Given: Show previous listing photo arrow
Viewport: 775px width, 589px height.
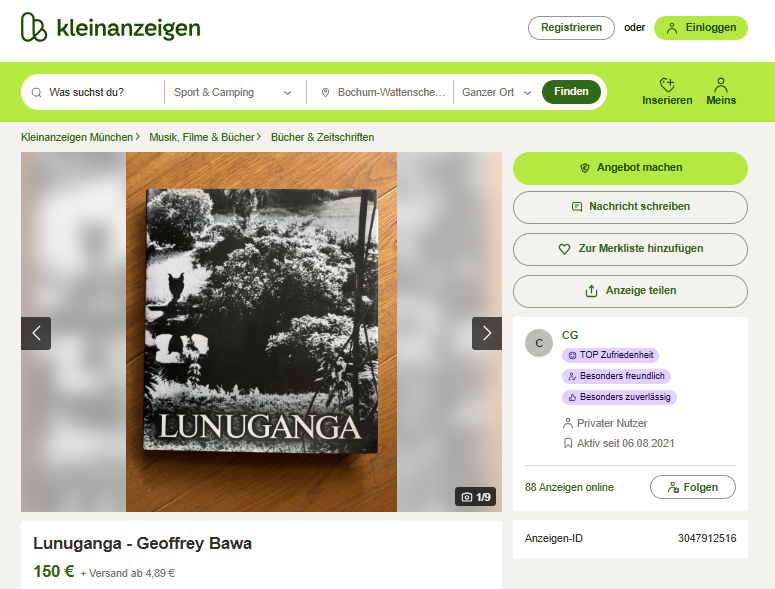Looking at the screenshot, I should coord(36,334).
